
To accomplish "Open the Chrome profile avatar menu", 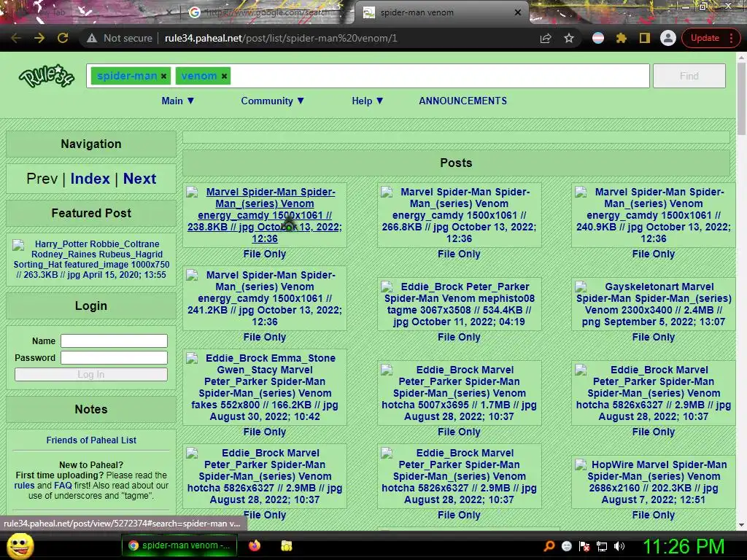I will [x=668, y=38].
